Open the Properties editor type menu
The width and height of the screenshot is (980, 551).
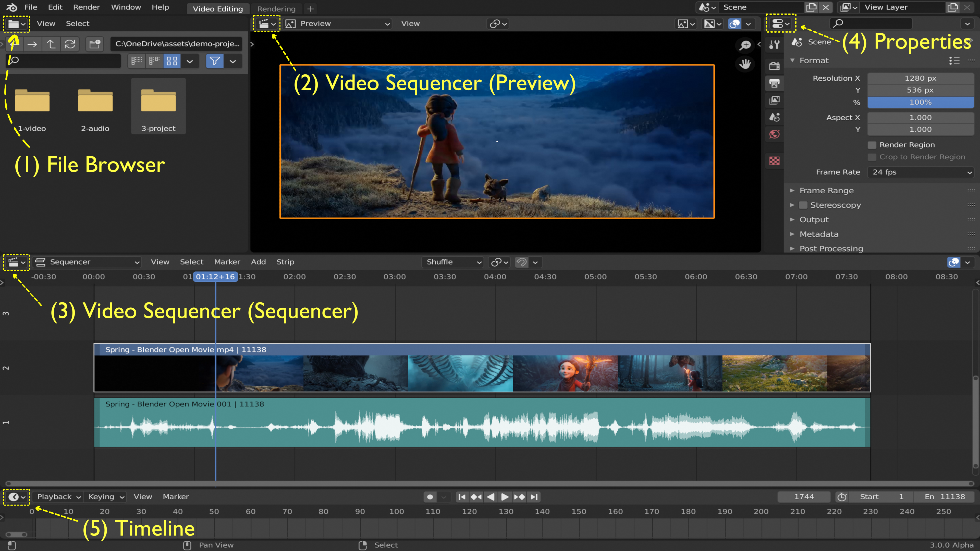[x=781, y=23]
